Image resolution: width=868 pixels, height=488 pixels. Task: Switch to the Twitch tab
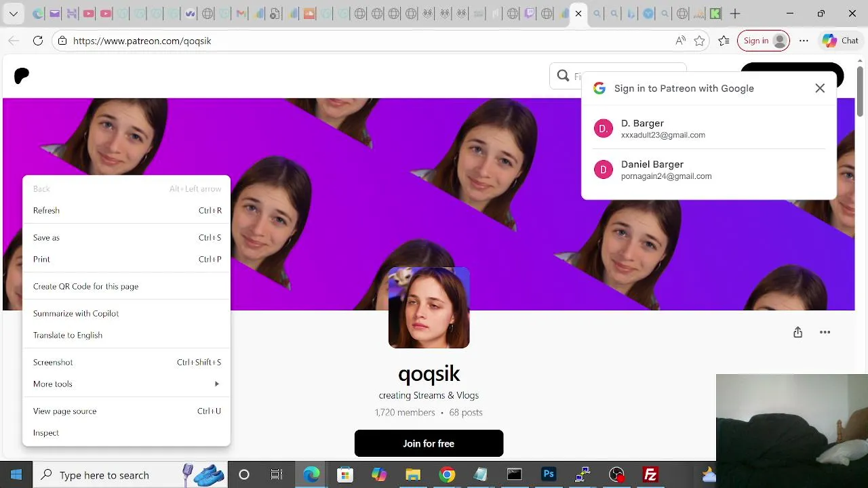[x=530, y=14]
